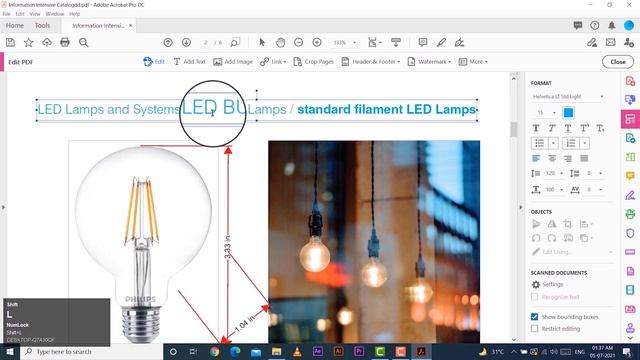Click the page number input field

click(206, 42)
